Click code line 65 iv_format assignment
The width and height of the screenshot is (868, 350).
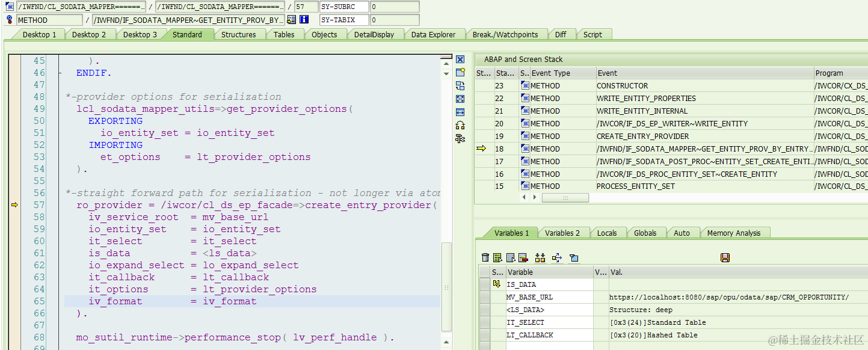[x=173, y=301]
